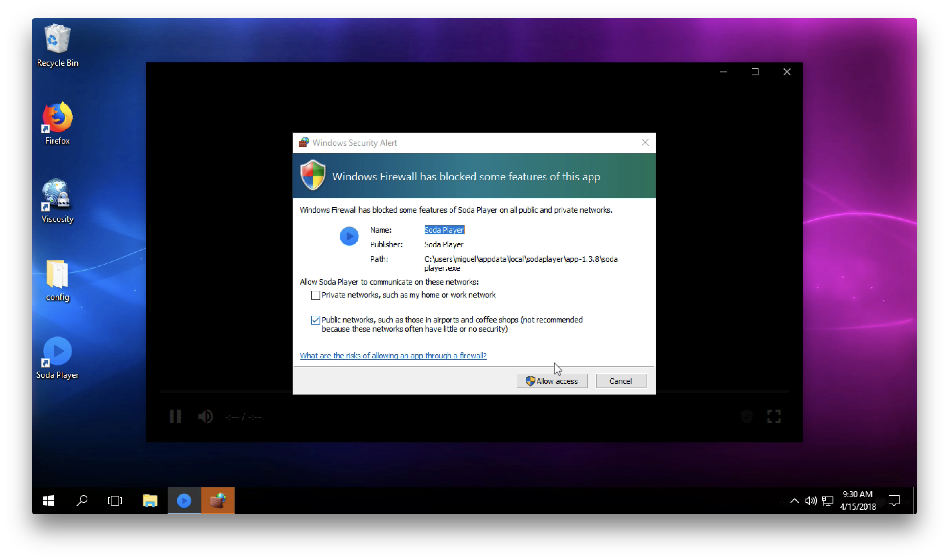Open the Windows Start menu
Screen dimensions: 949x560
click(x=49, y=501)
